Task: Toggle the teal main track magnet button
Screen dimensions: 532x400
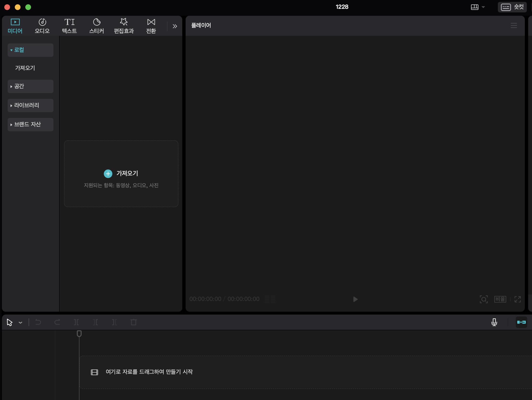Action: pos(521,322)
